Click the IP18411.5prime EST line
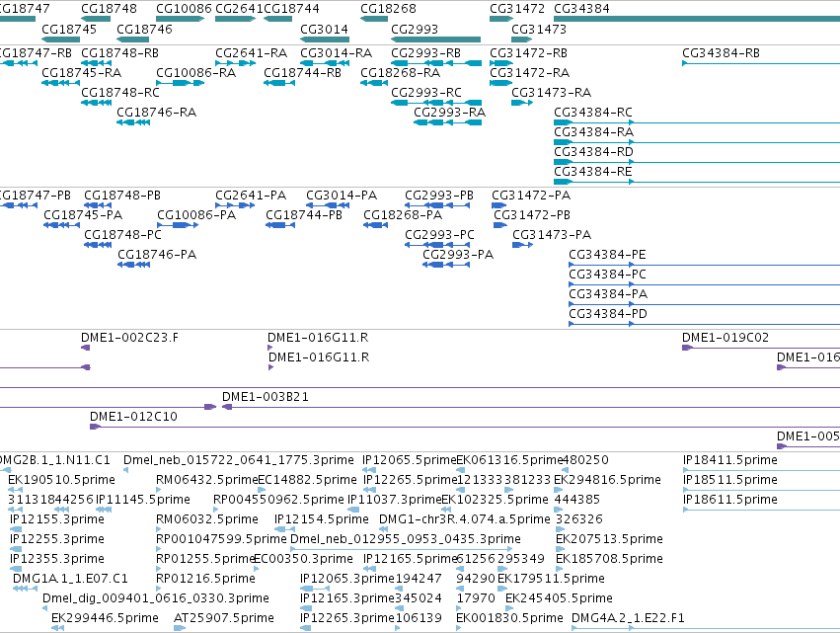Image resolution: width=840 pixels, height=633 pixels. (x=761, y=471)
